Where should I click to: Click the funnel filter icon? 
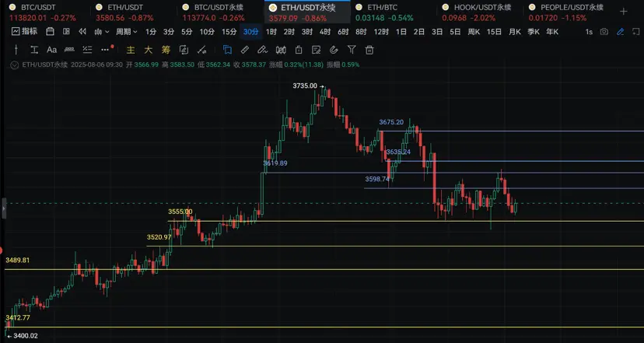[352, 50]
